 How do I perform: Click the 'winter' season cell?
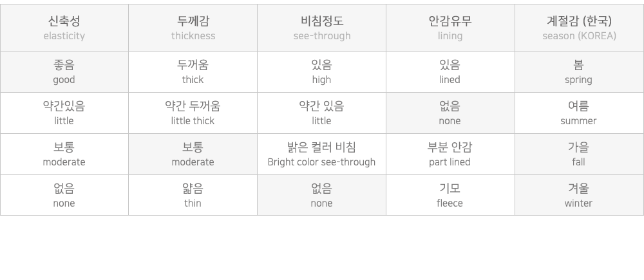coord(579,195)
